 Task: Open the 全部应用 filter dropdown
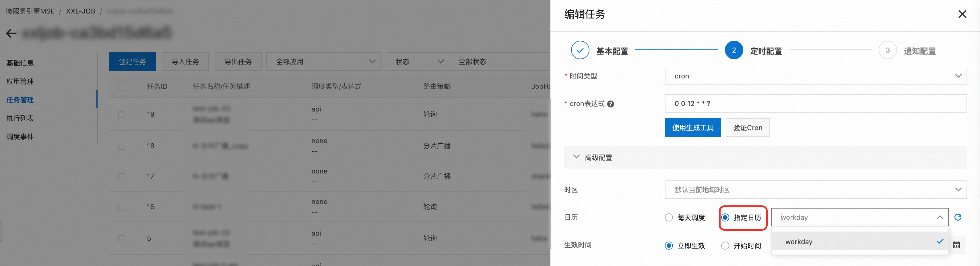click(x=323, y=62)
